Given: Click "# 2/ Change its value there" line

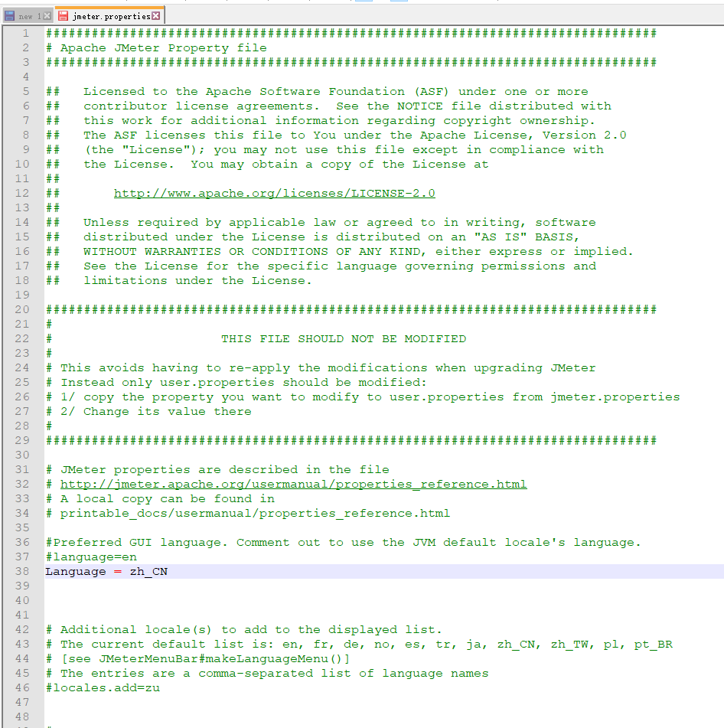Looking at the screenshot, I should (x=148, y=411).
